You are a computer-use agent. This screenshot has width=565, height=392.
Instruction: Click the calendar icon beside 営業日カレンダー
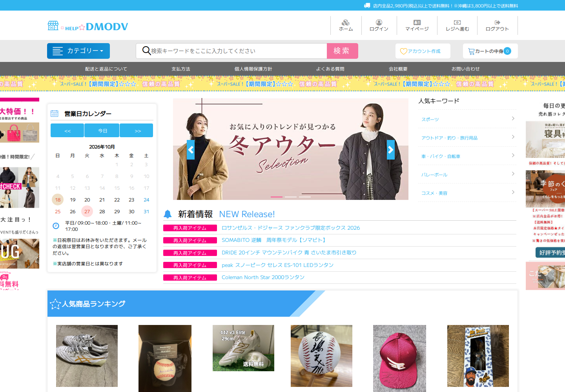click(x=55, y=114)
